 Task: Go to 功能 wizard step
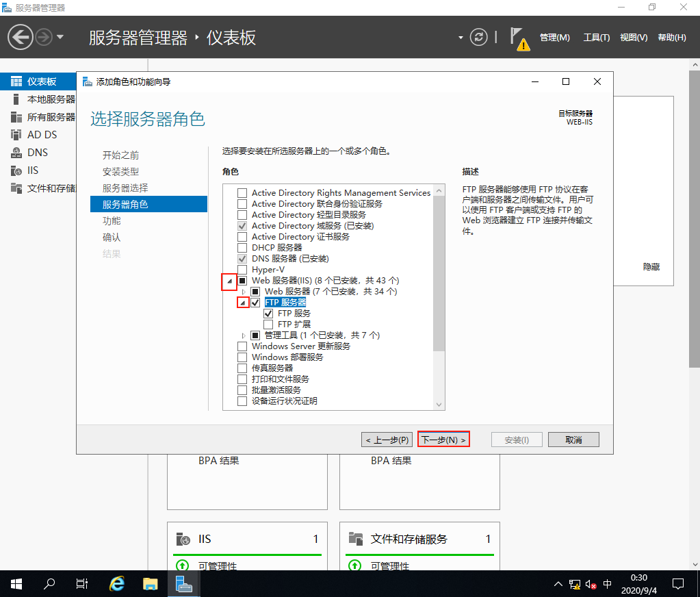pos(112,220)
